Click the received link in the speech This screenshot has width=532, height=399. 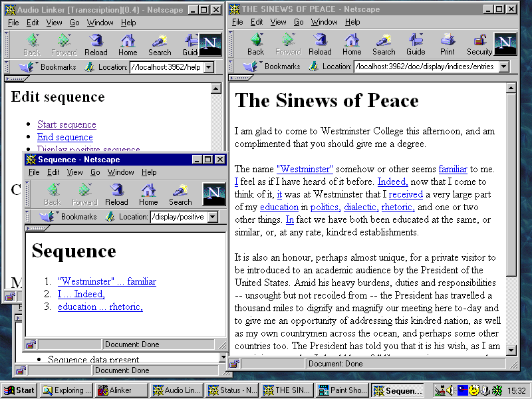406,194
